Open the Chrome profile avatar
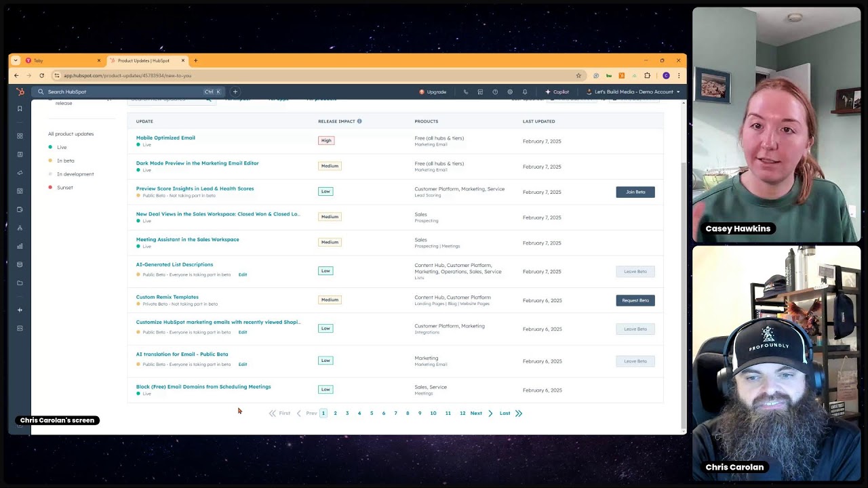This screenshot has width=868, height=488. tap(667, 75)
